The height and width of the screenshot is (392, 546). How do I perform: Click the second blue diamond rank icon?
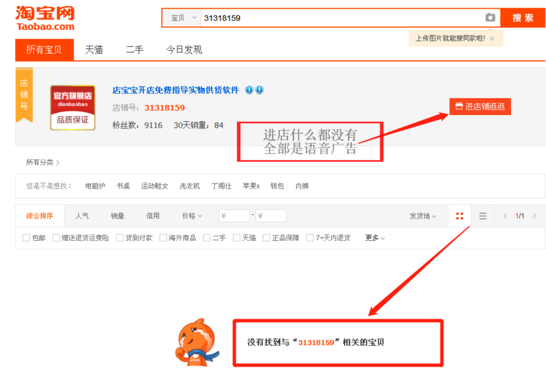(x=259, y=90)
